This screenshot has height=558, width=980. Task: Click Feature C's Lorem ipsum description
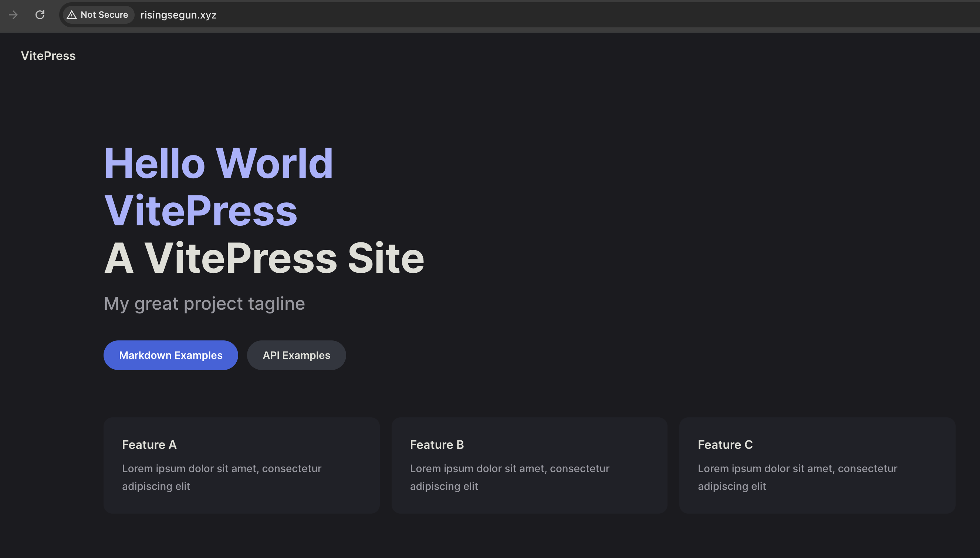[797, 477]
